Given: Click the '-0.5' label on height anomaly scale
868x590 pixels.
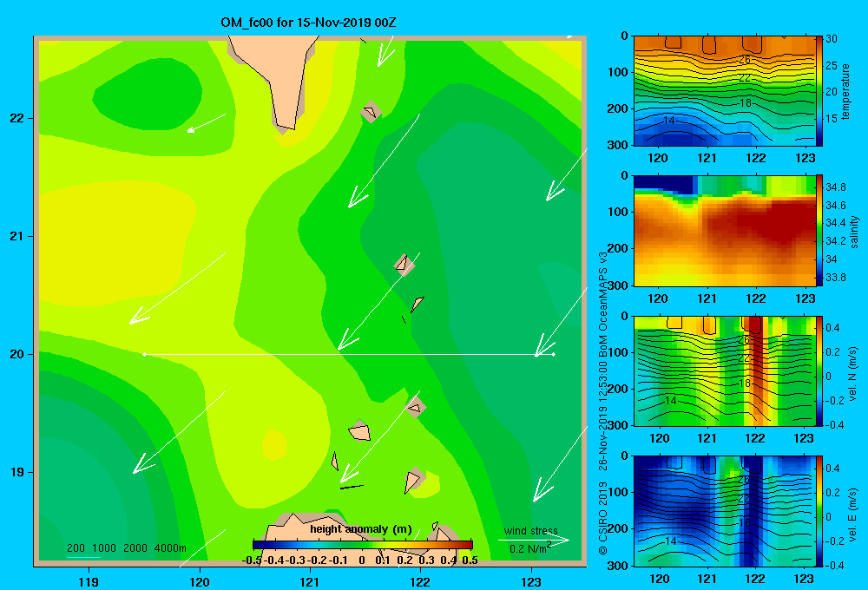Looking at the screenshot, I should [252, 560].
